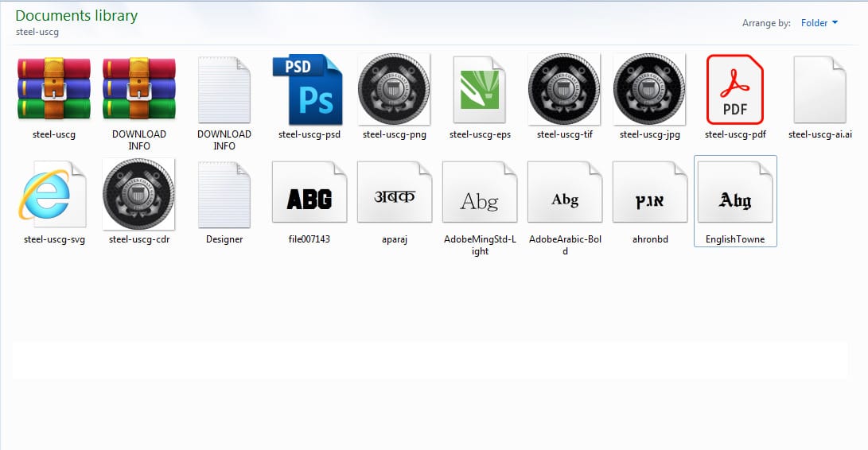
Task: Select the steel-uscg-png image thumbnail
Action: point(394,89)
